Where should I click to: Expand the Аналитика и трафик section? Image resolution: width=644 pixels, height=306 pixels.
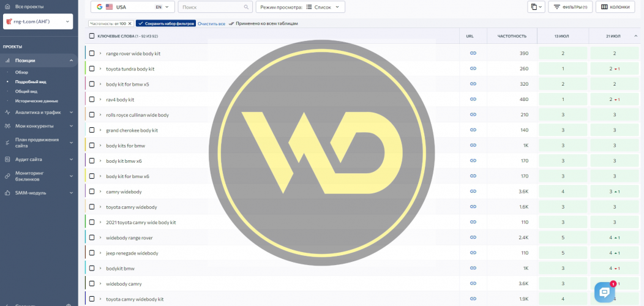click(x=71, y=112)
